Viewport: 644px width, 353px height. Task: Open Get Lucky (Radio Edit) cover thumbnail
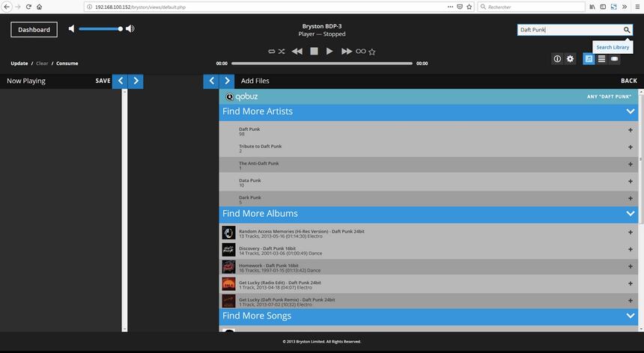click(228, 284)
